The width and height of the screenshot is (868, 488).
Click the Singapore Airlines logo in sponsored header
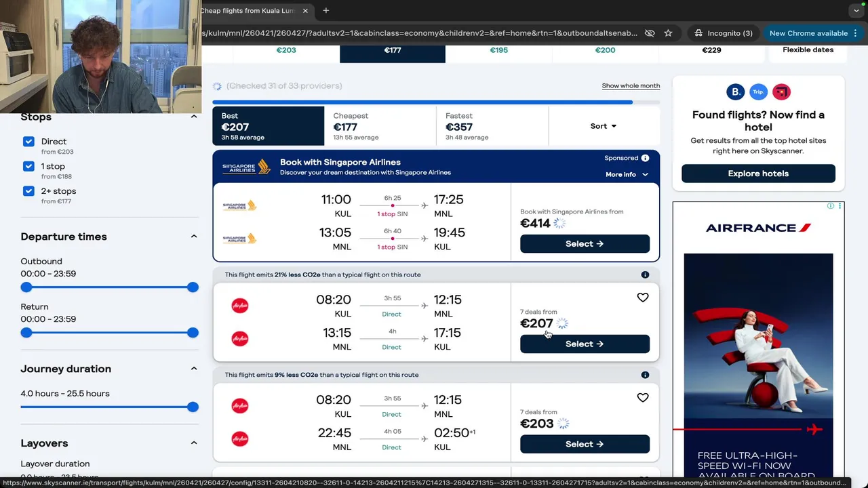tap(247, 167)
